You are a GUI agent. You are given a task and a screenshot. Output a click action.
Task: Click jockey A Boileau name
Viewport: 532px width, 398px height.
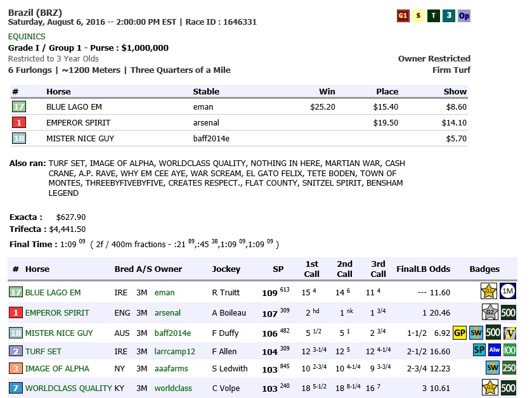click(x=229, y=312)
